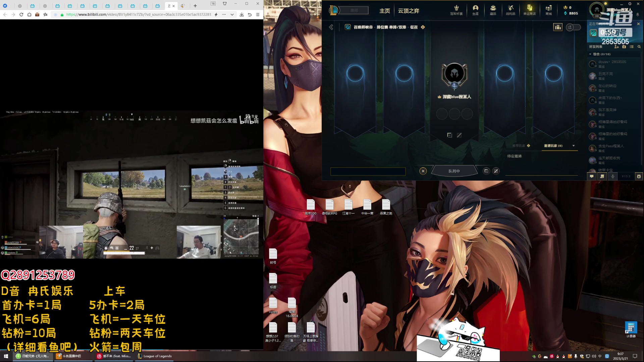Open 幸运商店 lucky shop icon
The width and height of the screenshot is (644, 362).
tap(529, 10)
